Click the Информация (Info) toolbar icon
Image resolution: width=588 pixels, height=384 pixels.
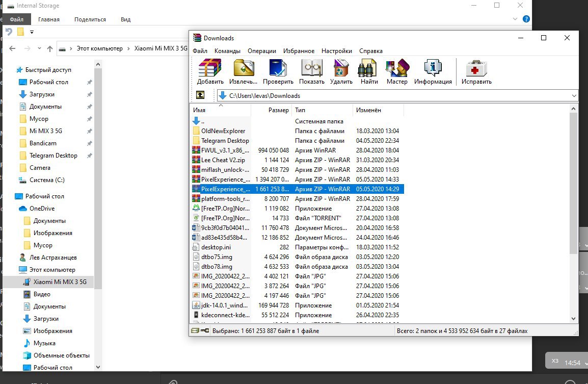coord(433,72)
